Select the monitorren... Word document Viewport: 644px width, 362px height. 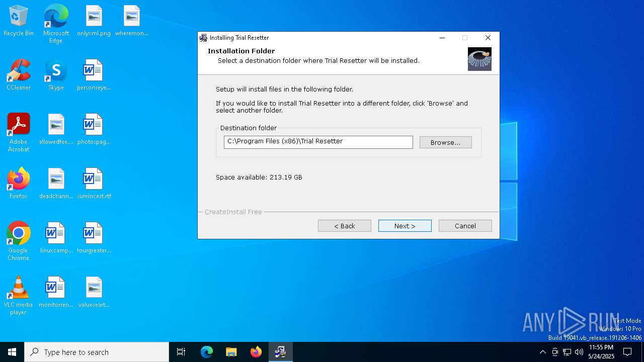coord(56,292)
